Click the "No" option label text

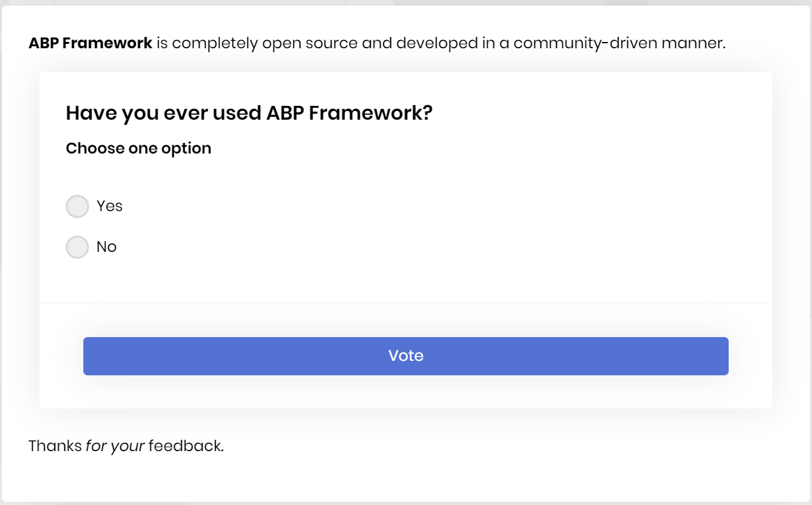tap(107, 247)
